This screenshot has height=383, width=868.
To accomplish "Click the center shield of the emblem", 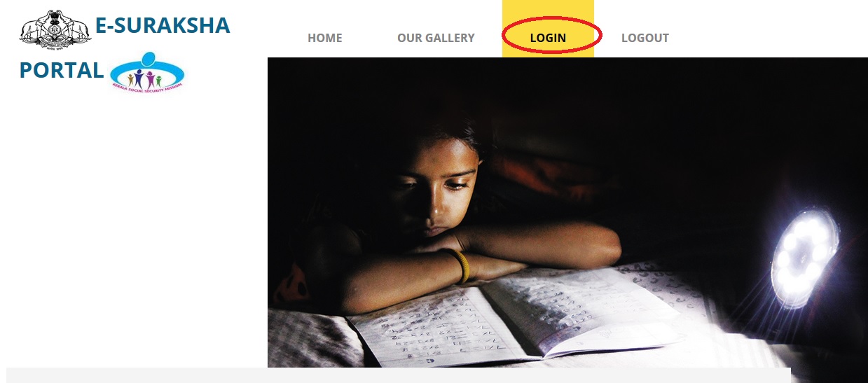I will [x=55, y=29].
